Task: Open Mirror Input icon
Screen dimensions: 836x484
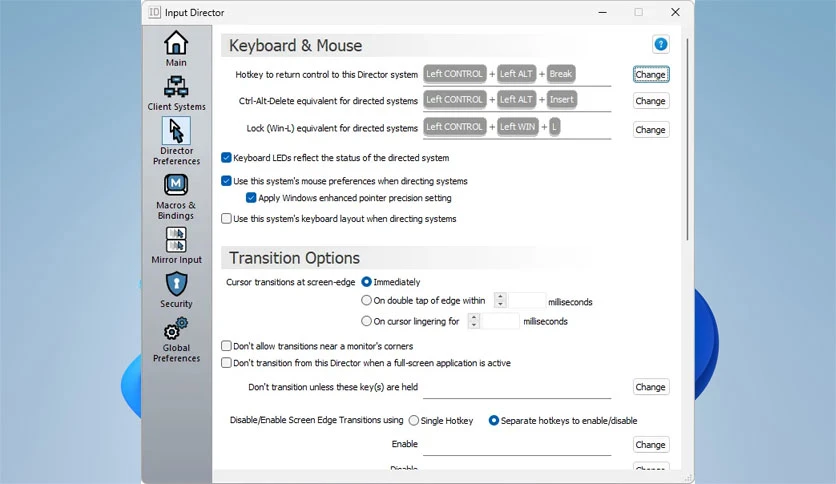Action: (176, 239)
